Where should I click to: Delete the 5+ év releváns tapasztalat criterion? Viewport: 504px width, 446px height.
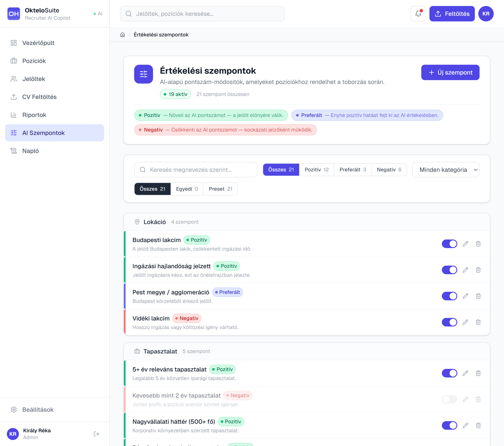click(478, 373)
